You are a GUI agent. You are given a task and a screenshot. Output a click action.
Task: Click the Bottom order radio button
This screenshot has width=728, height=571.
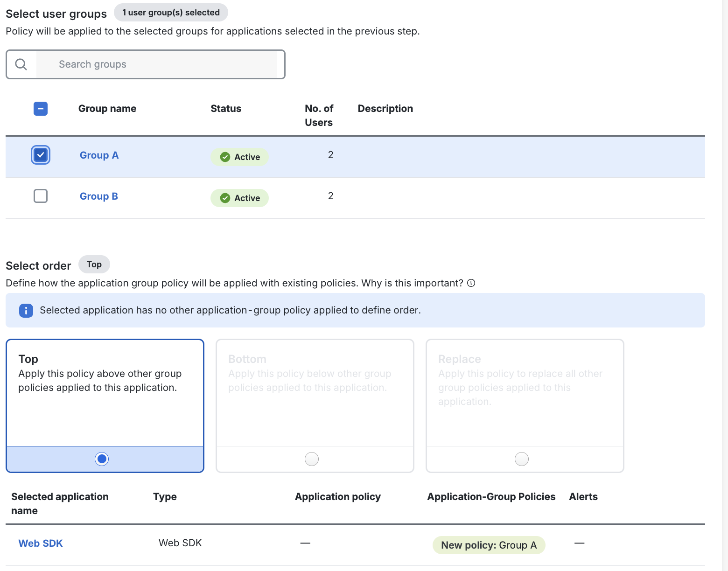312,459
